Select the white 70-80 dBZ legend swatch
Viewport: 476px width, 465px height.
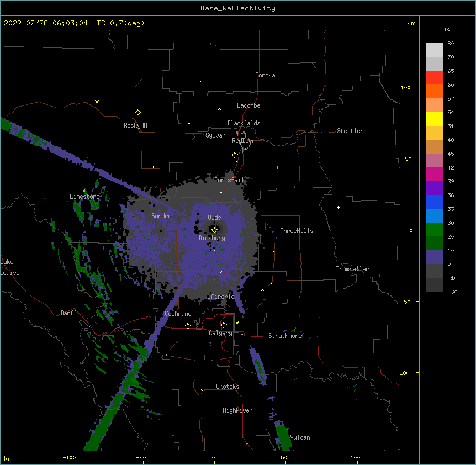click(434, 50)
